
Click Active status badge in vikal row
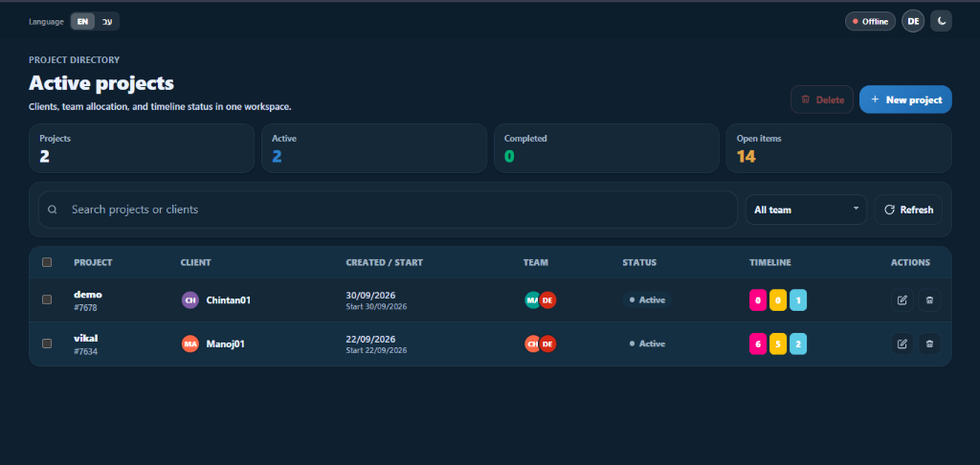pyautogui.click(x=647, y=343)
